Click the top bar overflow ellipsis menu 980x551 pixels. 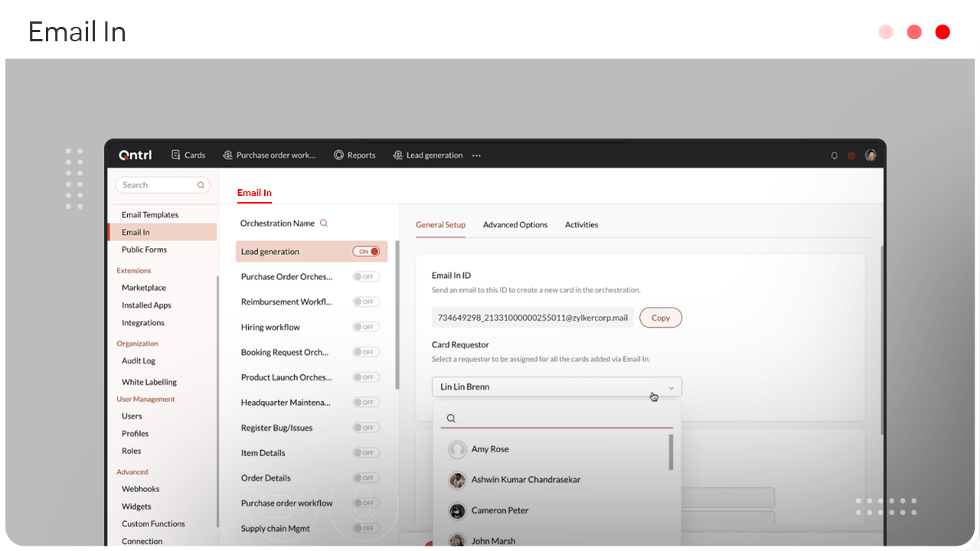pyautogui.click(x=476, y=155)
